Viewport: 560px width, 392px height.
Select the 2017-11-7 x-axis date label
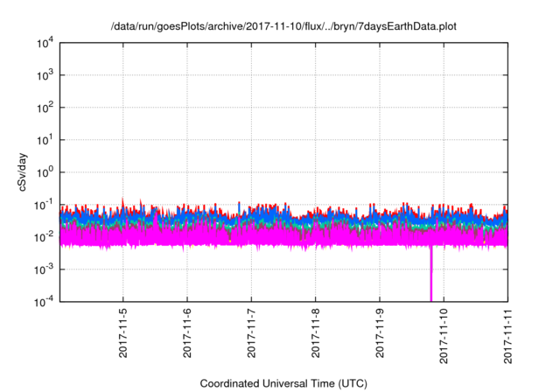pyautogui.click(x=251, y=333)
